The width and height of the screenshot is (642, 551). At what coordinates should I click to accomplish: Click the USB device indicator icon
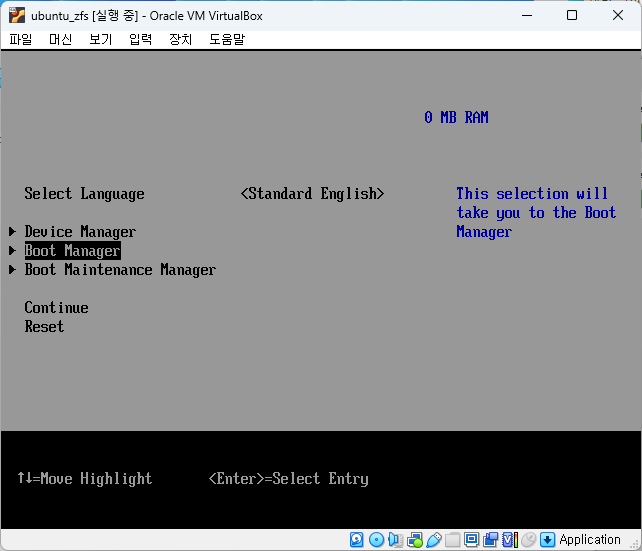pos(433,540)
